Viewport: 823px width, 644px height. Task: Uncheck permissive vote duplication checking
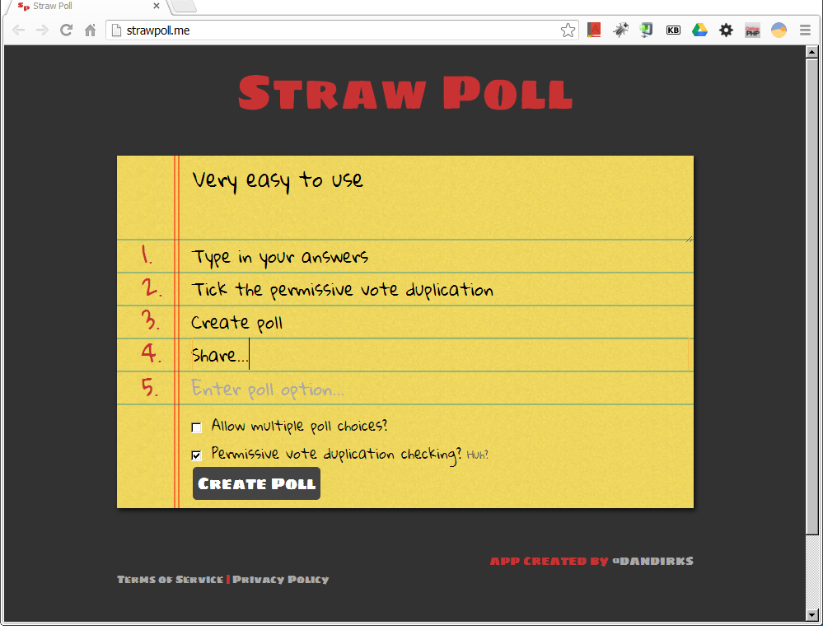(x=197, y=455)
